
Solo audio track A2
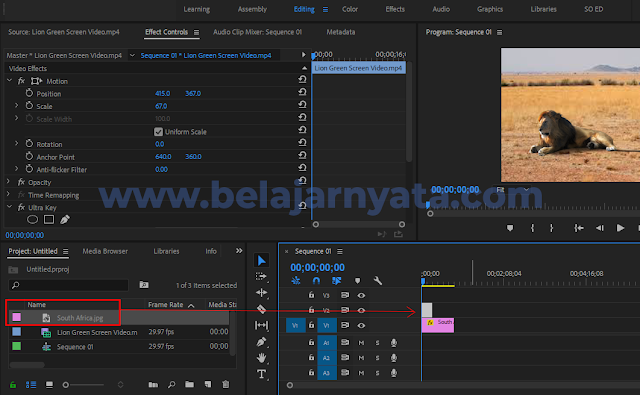[x=377, y=358]
